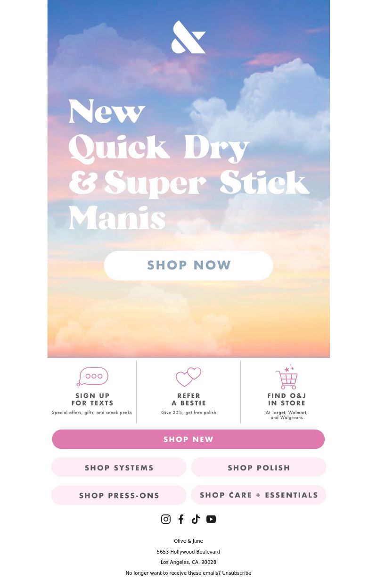The width and height of the screenshot is (377, 588).
Task: Open the Facebook social icon
Action: (x=181, y=519)
